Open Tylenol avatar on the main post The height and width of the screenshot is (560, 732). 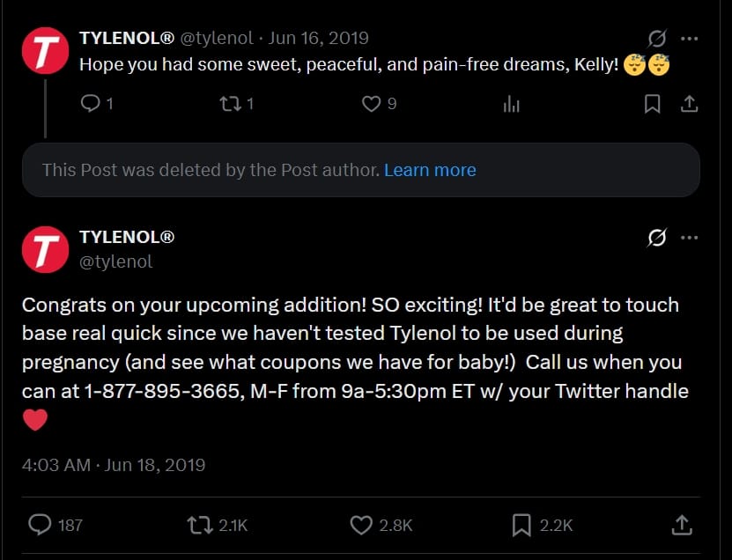[45, 250]
